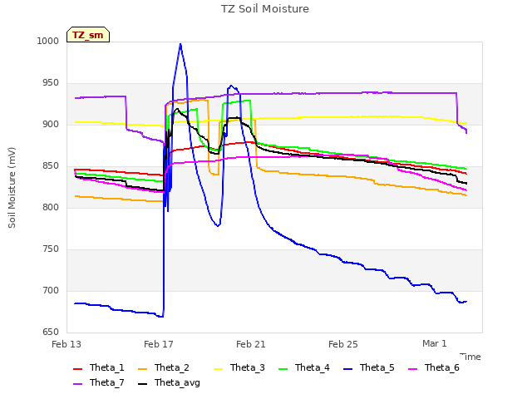Click the 900 y-axis value
Image resolution: width=532 pixels, height=399 pixels.
tap(51, 125)
